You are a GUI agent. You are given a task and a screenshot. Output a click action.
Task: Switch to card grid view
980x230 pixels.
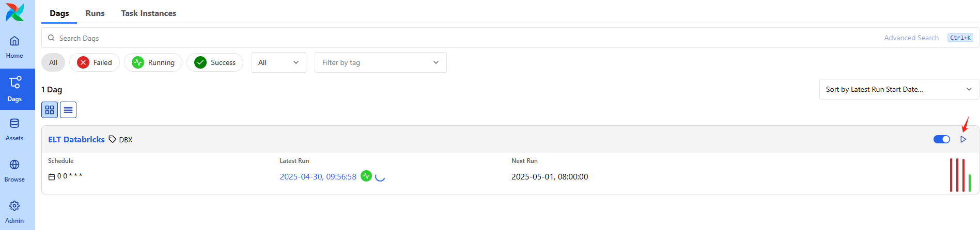[x=50, y=110]
